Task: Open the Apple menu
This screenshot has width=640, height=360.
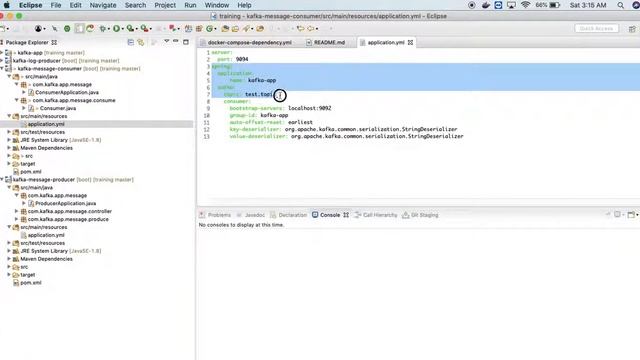Action: tap(7, 5)
